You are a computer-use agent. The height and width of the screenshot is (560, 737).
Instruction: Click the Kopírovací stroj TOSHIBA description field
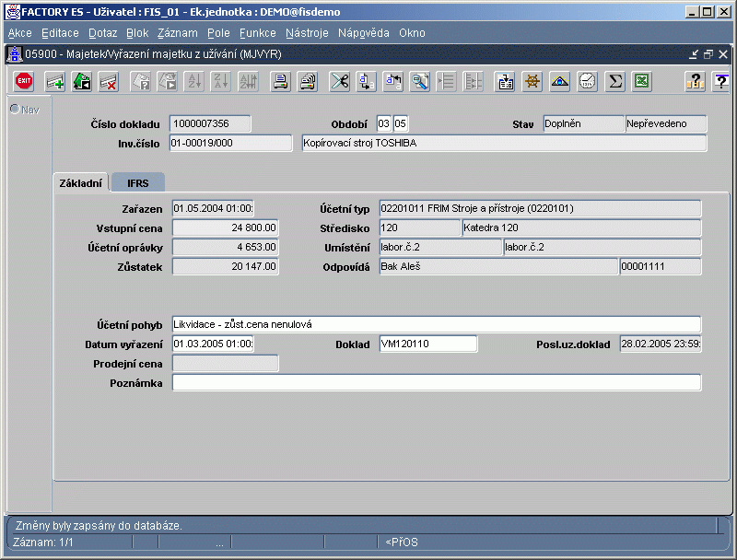[504, 143]
